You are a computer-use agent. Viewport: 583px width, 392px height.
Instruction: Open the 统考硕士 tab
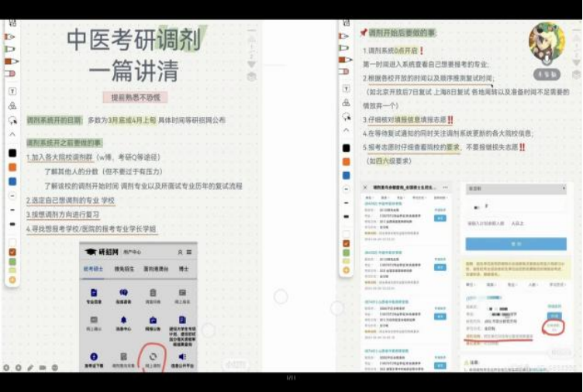(x=93, y=268)
